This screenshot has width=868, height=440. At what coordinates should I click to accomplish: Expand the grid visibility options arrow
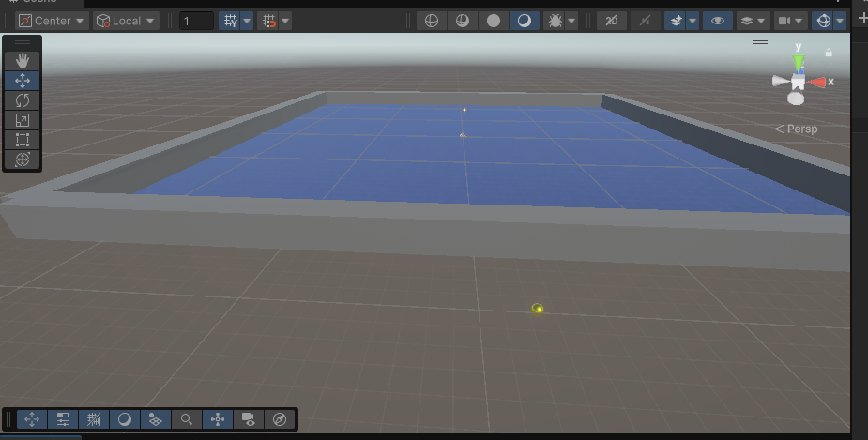coord(247,21)
